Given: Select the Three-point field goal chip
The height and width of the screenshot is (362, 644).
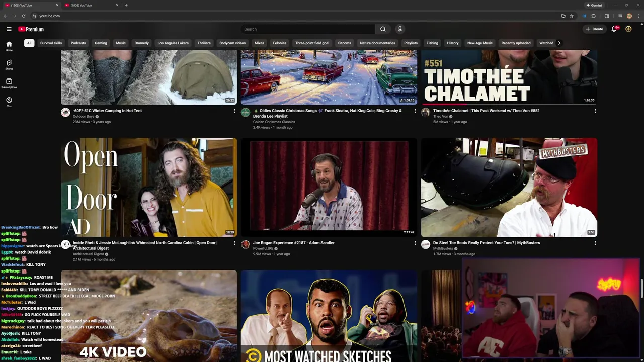Looking at the screenshot, I should pyautogui.click(x=312, y=43).
